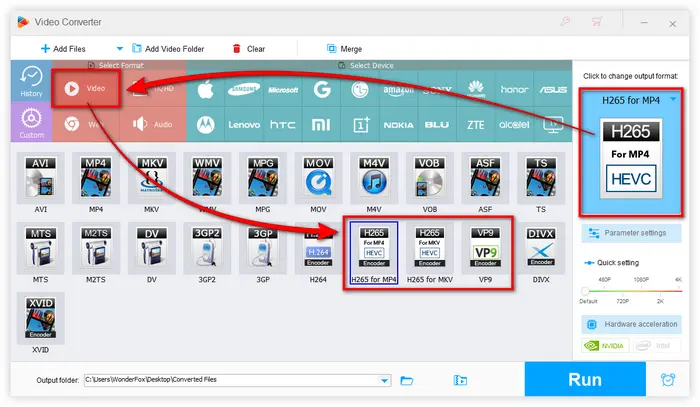
Task: Select the M2TS format icon
Action: (96, 249)
